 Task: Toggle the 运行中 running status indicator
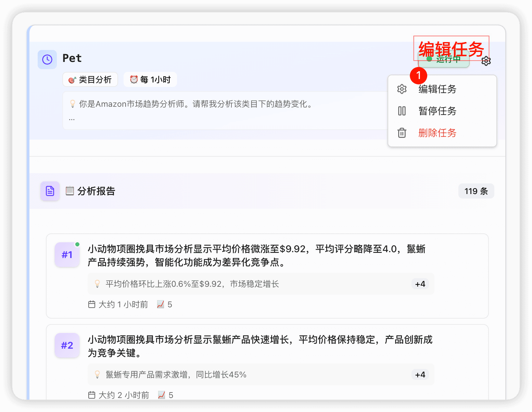[x=444, y=59]
